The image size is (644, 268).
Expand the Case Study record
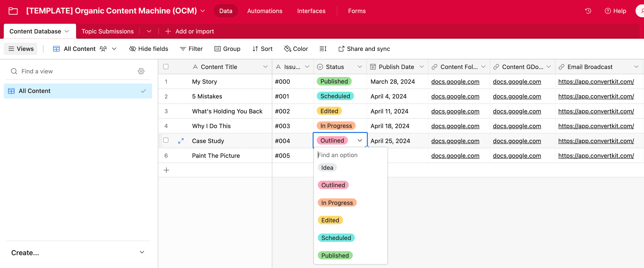point(181,141)
